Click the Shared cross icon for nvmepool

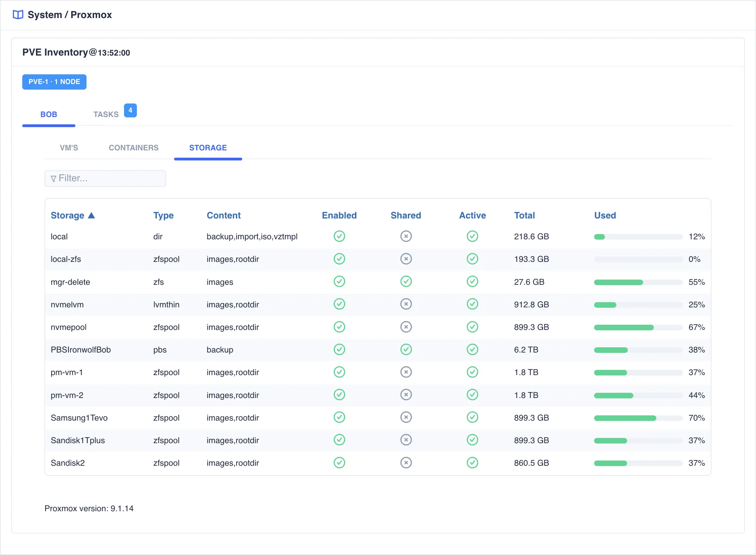pyautogui.click(x=406, y=327)
